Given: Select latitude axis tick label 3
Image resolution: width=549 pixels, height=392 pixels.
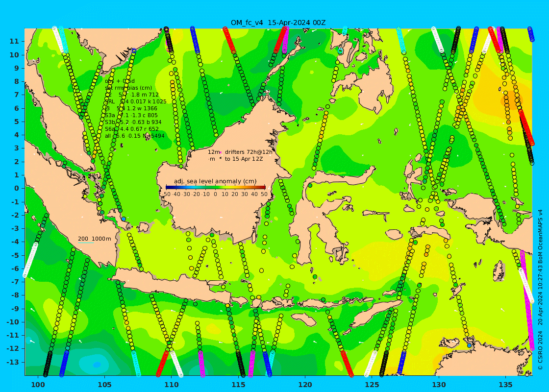Looking at the screenshot, I should pyautogui.click(x=17, y=148).
